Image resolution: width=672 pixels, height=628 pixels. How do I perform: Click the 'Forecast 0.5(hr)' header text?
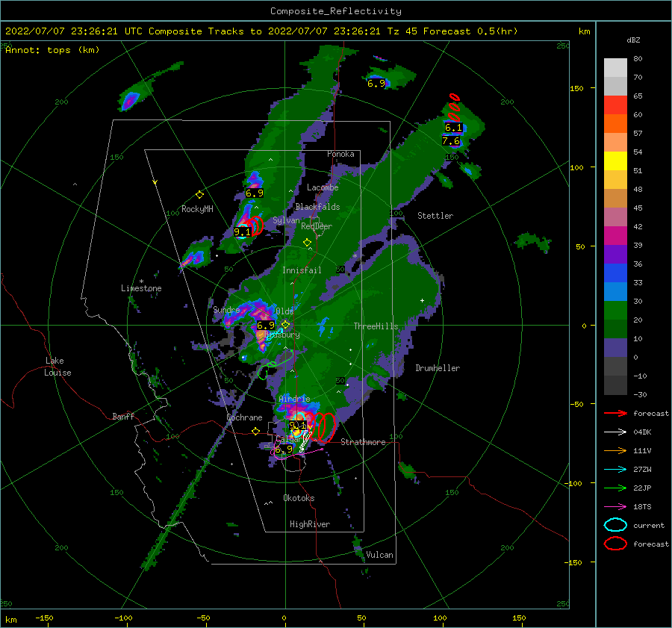(x=470, y=31)
